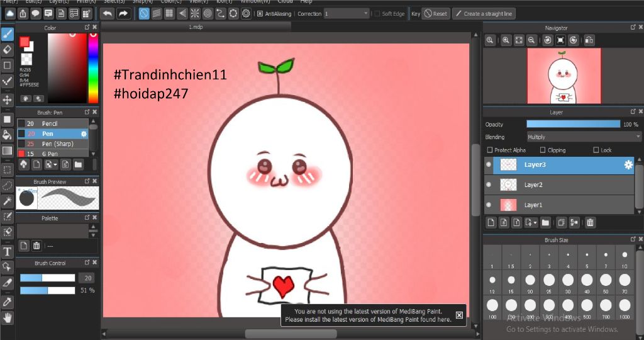
Task: Enable the crisscross grid snap guide
Action: pos(169,14)
